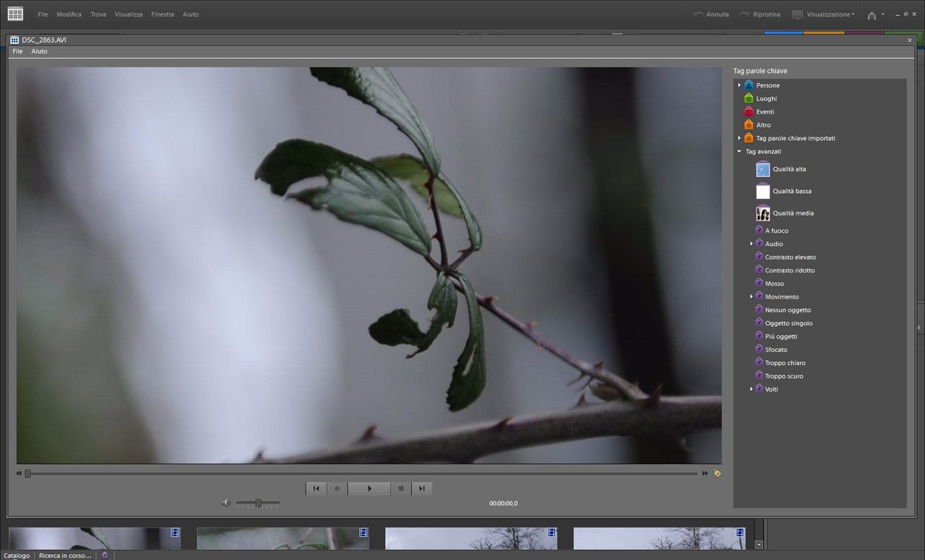Screen dimensions: 925x560
Task: Click the Annulla undo button
Action: pos(710,14)
